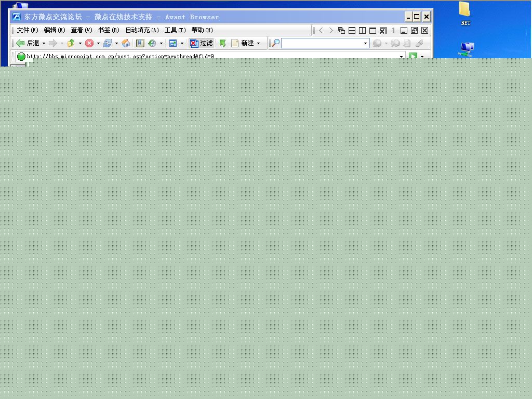532x399 pixels.
Task: Expand the 新建 dropdown arrow
Action: [259, 44]
